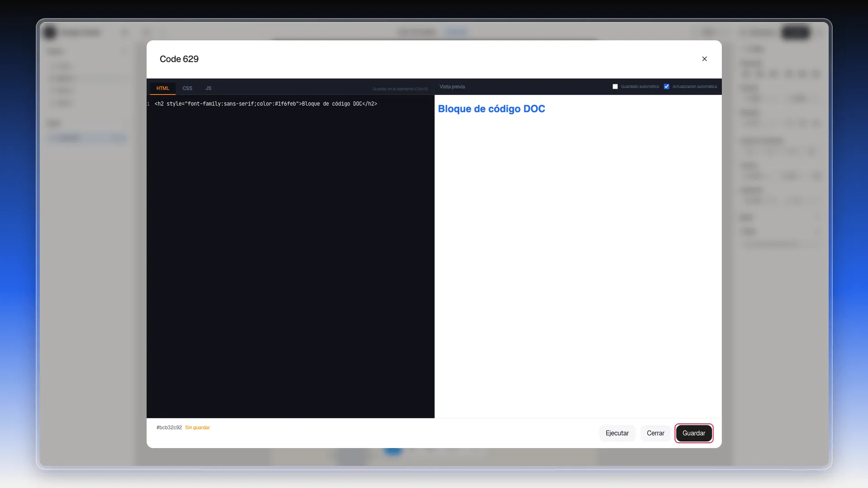868x488 pixels.
Task: Click the Cerrar button
Action: (656, 433)
